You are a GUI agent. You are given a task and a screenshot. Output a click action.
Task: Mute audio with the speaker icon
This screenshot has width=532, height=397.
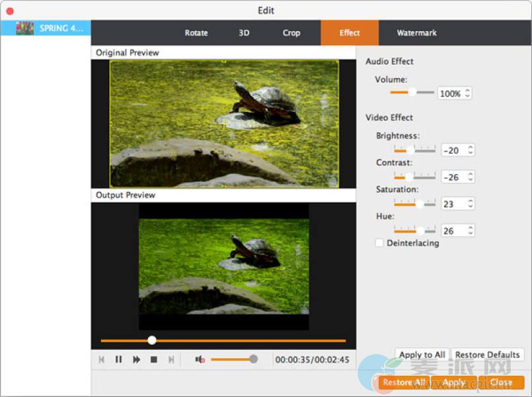199,359
